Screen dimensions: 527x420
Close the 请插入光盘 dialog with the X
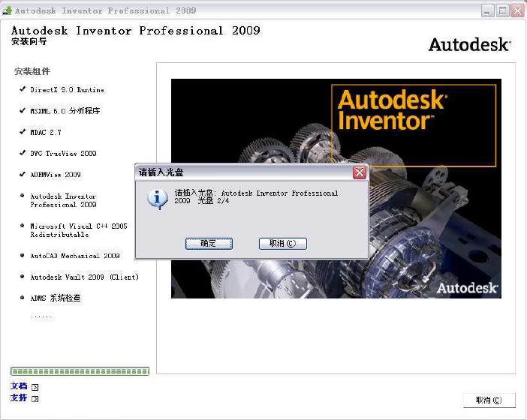(x=360, y=172)
